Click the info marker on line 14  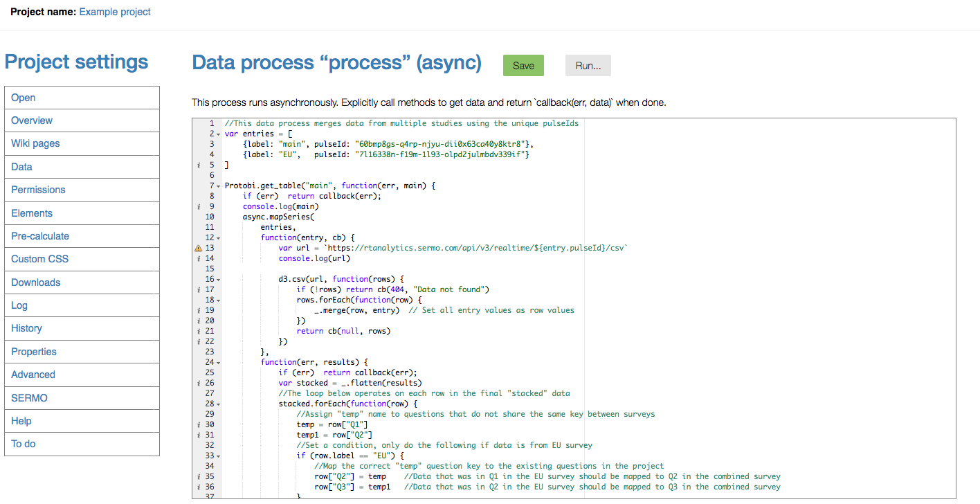(x=199, y=258)
